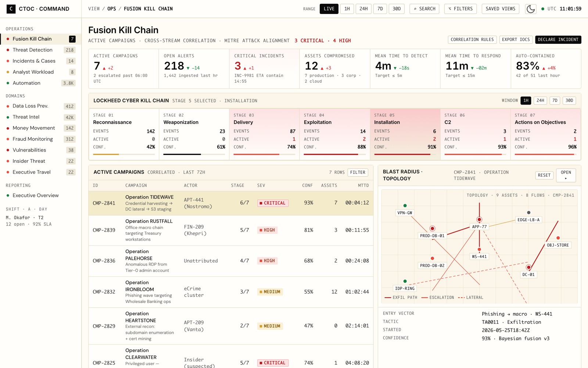Open the campaigns table Filter

point(358,172)
